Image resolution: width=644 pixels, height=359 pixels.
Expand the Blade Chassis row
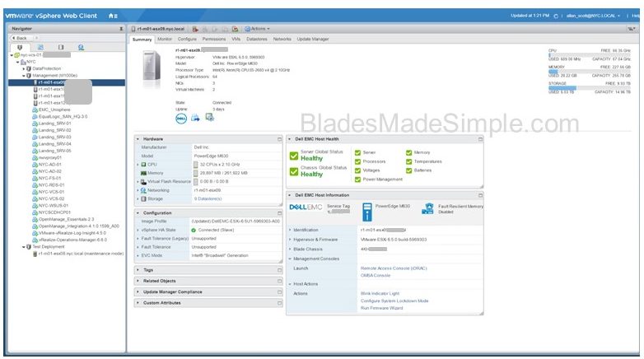coord(291,249)
